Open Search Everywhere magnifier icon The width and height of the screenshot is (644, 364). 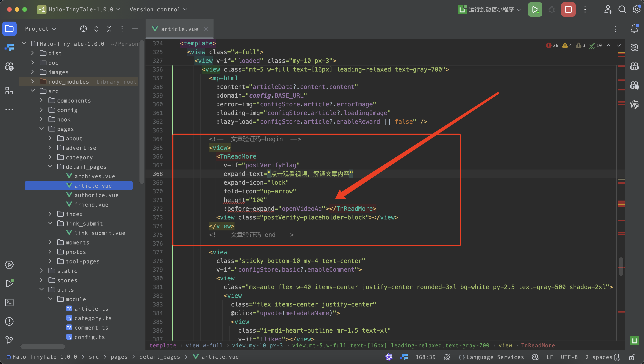point(622,9)
